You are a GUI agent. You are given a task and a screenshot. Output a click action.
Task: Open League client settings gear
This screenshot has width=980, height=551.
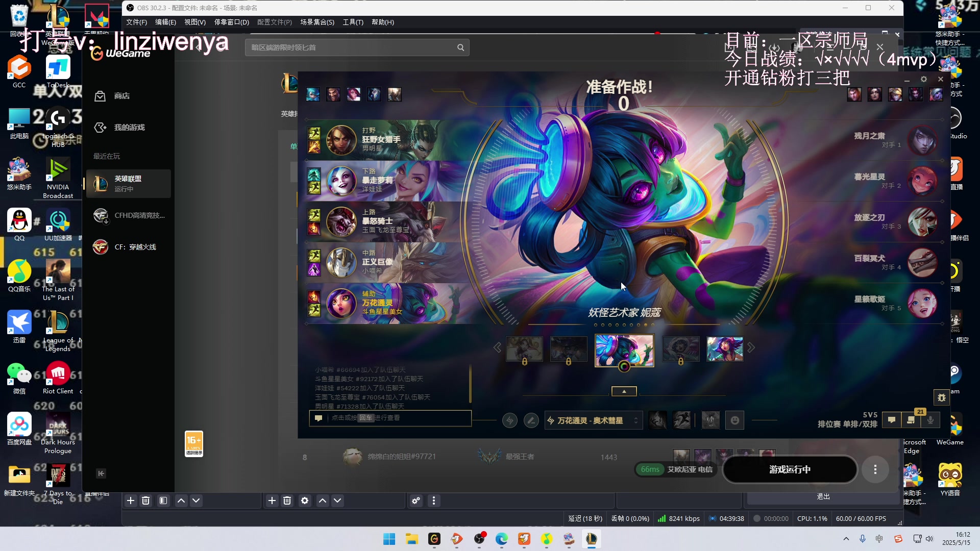coord(923,79)
